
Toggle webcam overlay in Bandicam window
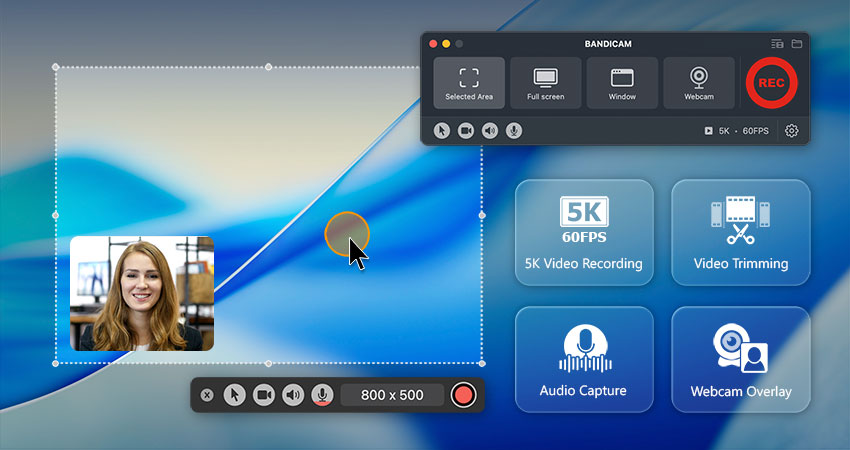[466, 130]
